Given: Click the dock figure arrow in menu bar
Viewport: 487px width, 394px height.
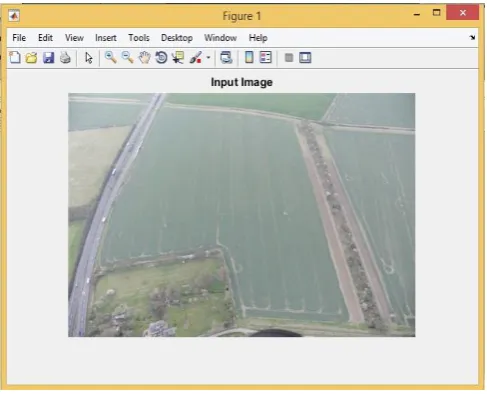Looking at the screenshot, I should coord(472,38).
